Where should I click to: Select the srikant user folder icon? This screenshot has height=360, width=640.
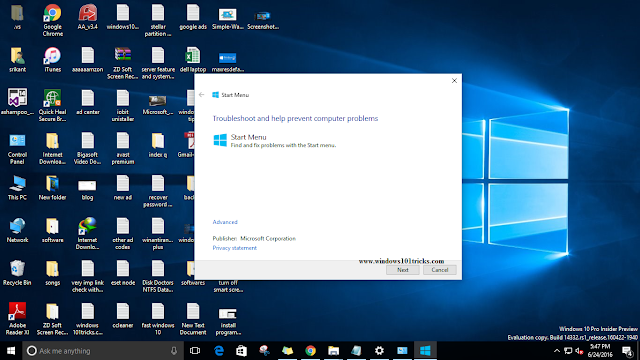[18, 60]
